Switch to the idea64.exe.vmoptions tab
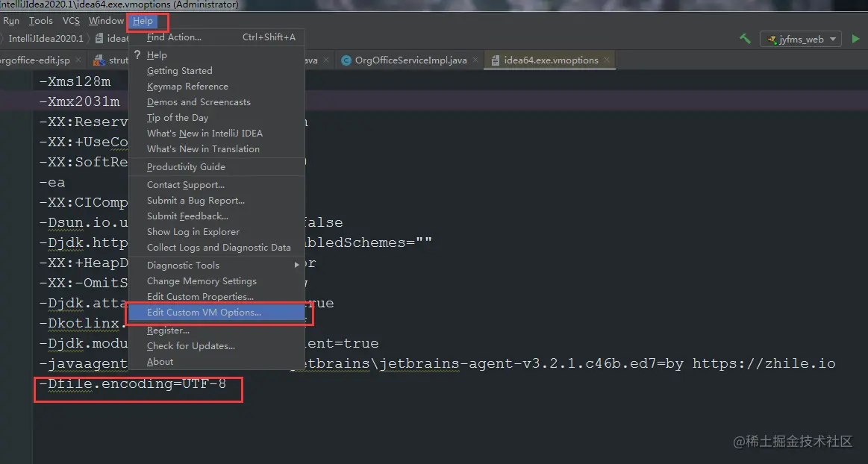 click(x=551, y=60)
